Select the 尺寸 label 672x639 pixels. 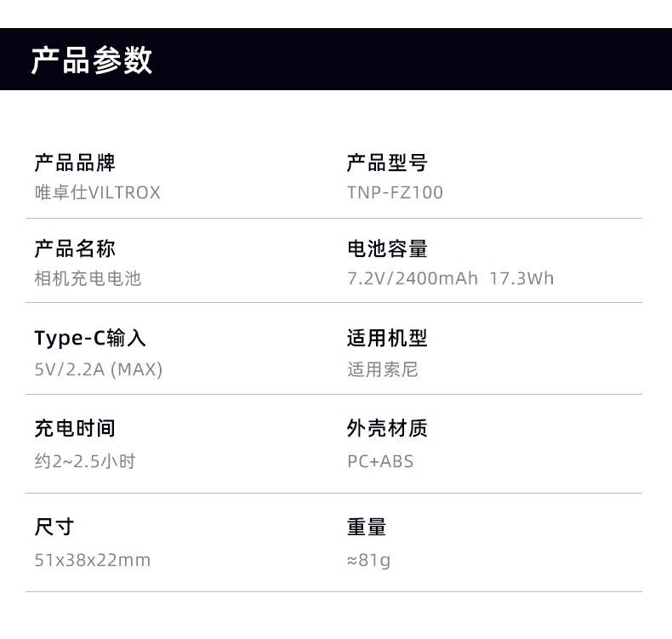pyautogui.click(x=54, y=527)
